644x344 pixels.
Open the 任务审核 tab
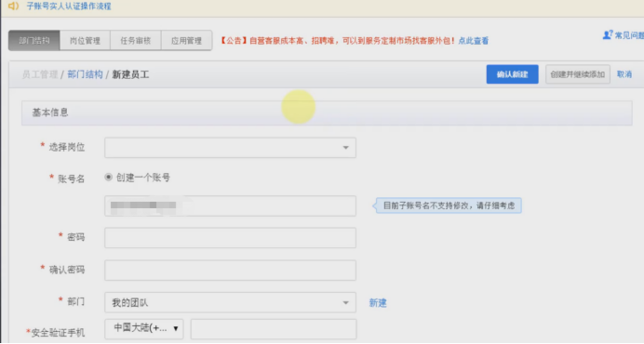(x=136, y=41)
